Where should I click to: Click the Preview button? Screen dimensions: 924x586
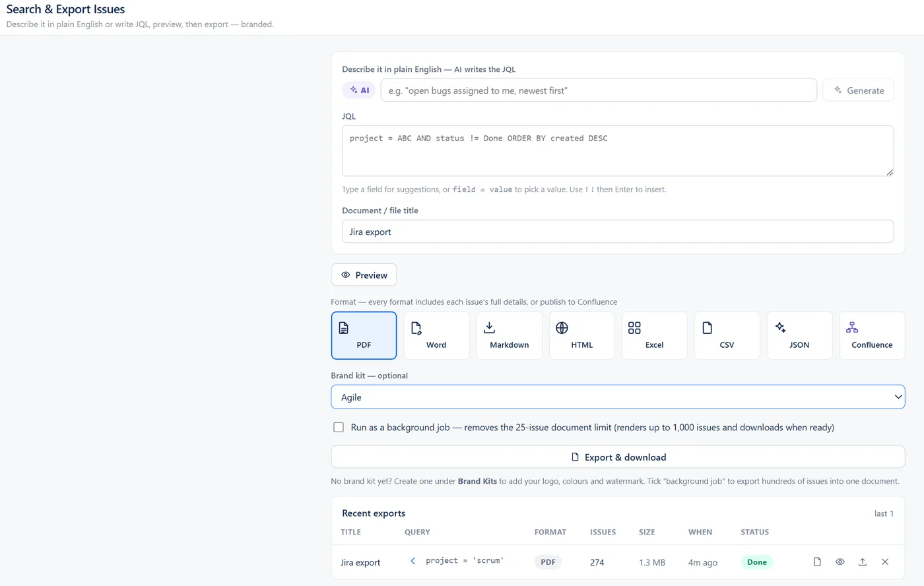tap(364, 275)
